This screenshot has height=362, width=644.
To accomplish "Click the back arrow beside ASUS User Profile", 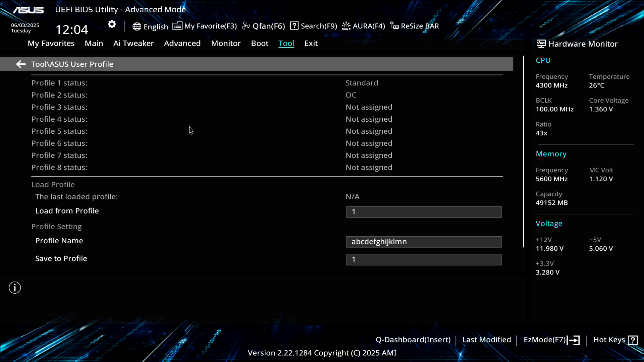I will (x=21, y=64).
